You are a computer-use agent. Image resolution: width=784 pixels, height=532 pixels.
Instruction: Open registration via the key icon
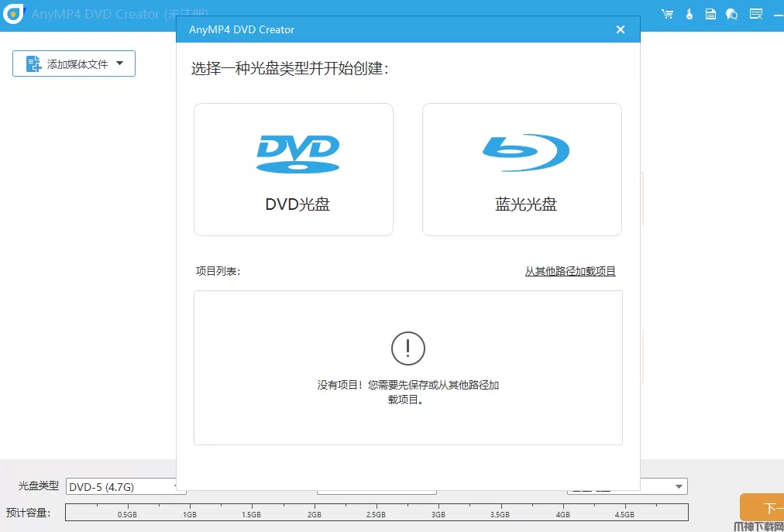coord(689,14)
